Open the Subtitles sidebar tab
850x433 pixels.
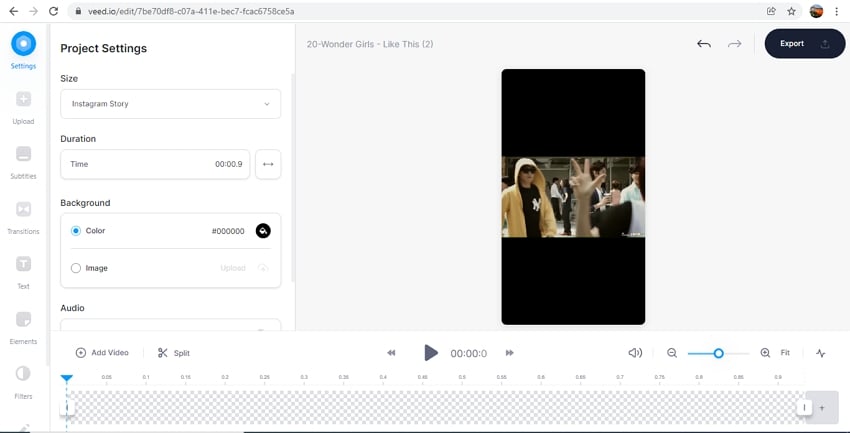click(23, 162)
